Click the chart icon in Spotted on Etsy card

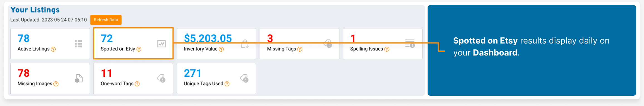161,44
